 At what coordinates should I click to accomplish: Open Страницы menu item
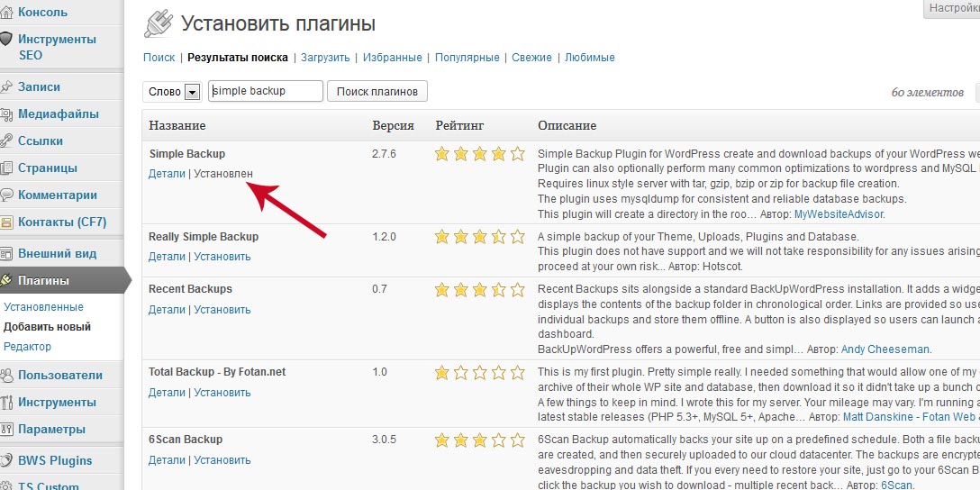[x=48, y=168]
